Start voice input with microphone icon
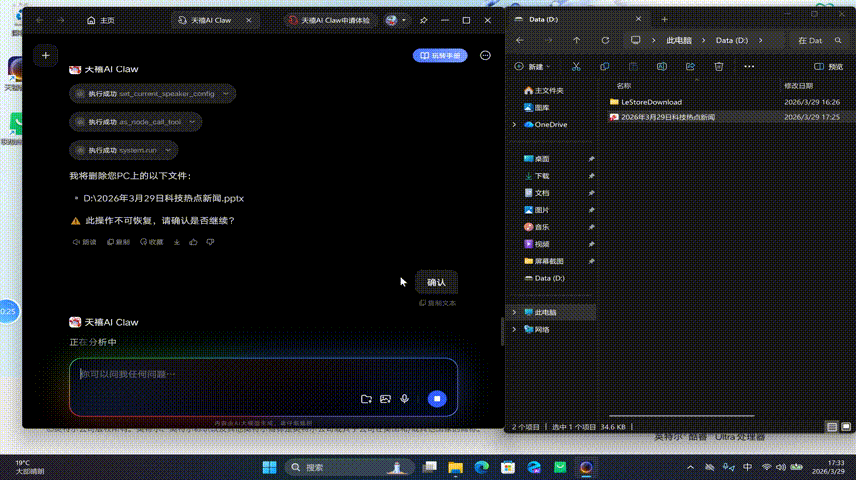856x480 pixels. pyautogui.click(x=405, y=399)
